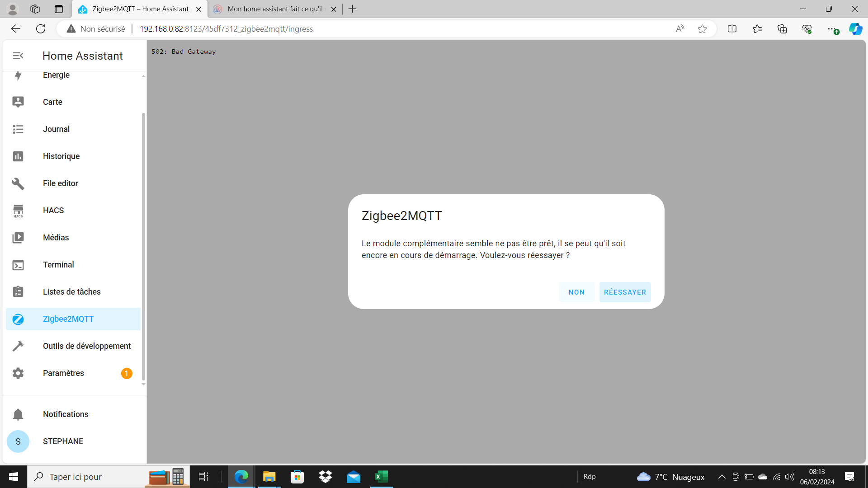The image size is (868, 488).
Task: Close the Zigbee2MQTT browser tab
Action: point(198,9)
